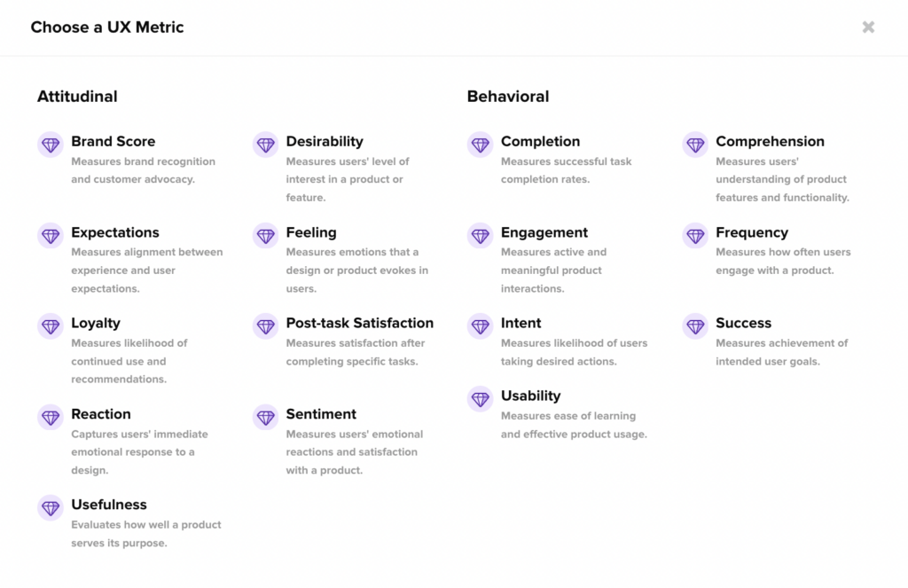
Task: Click the Usefulness description text
Action: pyautogui.click(x=146, y=534)
